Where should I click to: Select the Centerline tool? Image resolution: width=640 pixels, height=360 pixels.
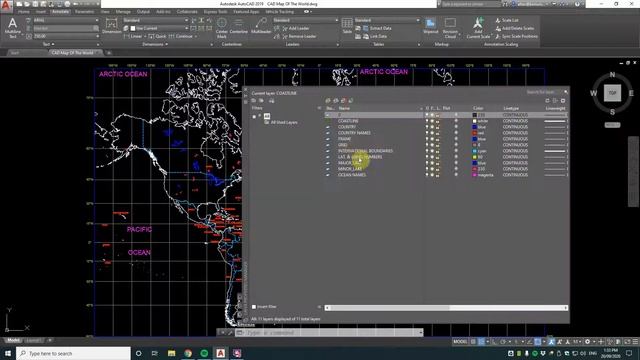238,26
